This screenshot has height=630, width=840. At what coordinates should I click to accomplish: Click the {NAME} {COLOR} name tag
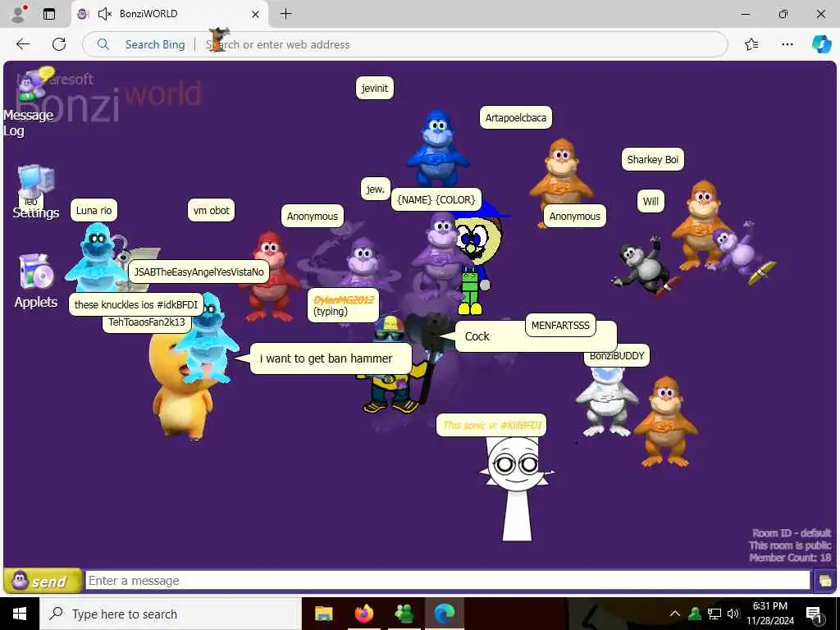click(436, 199)
